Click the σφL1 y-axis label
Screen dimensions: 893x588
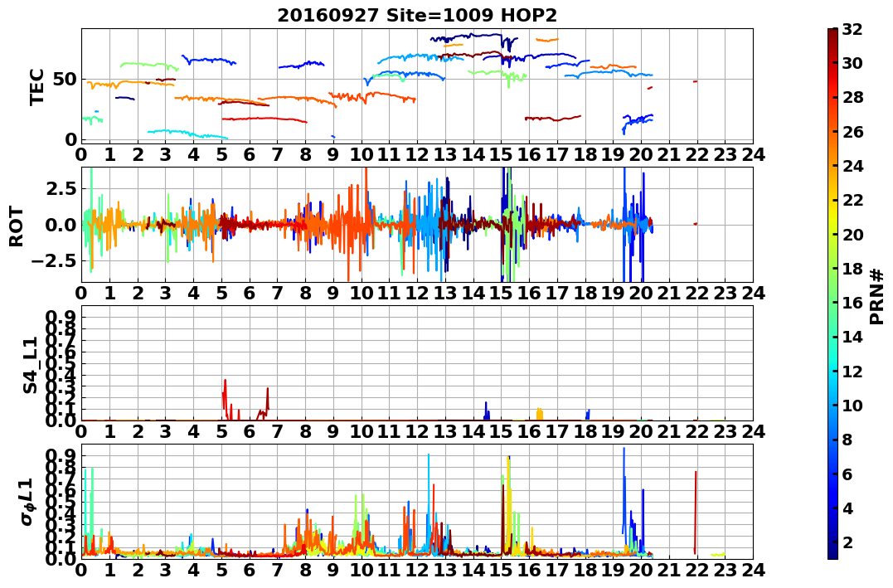(27, 502)
